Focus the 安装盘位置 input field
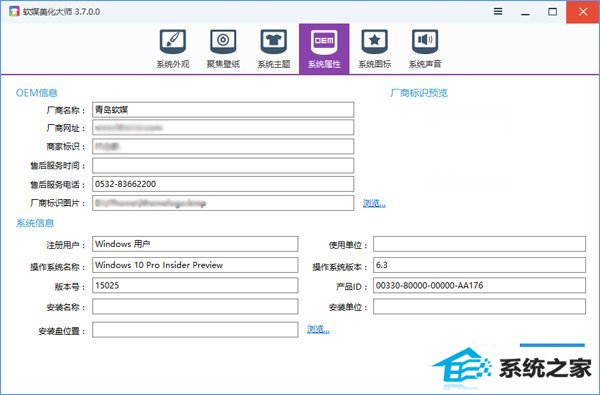The width and height of the screenshot is (600, 395). pos(195,330)
